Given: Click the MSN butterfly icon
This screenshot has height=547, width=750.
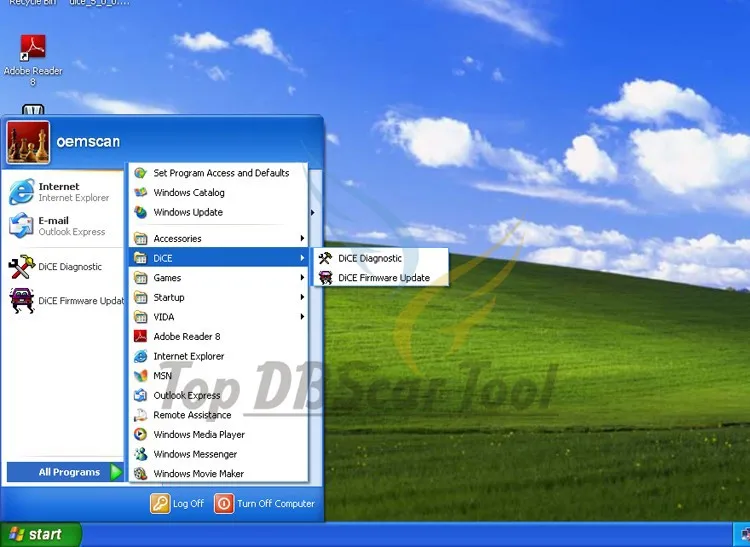Looking at the screenshot, I should 140,375.
